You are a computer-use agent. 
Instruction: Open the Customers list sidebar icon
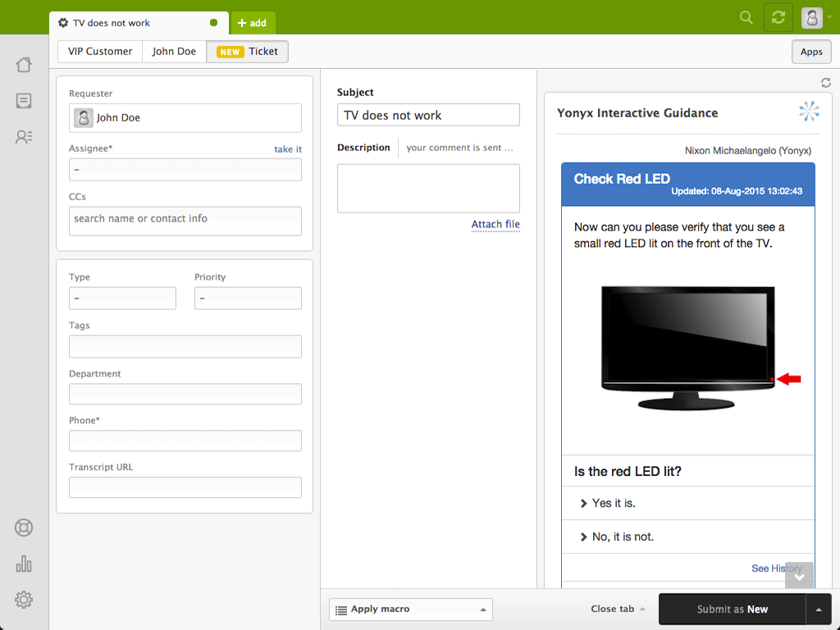pos(24,137)
